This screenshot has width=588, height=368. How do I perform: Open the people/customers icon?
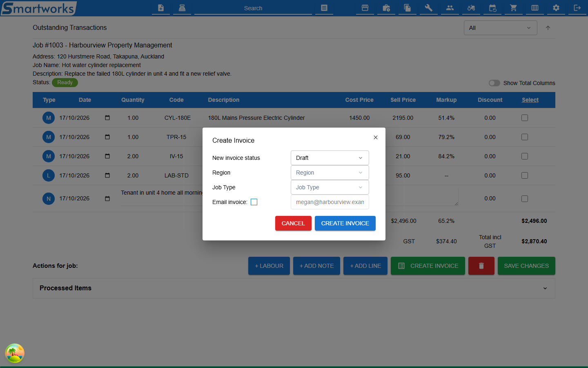coord(450,8)
